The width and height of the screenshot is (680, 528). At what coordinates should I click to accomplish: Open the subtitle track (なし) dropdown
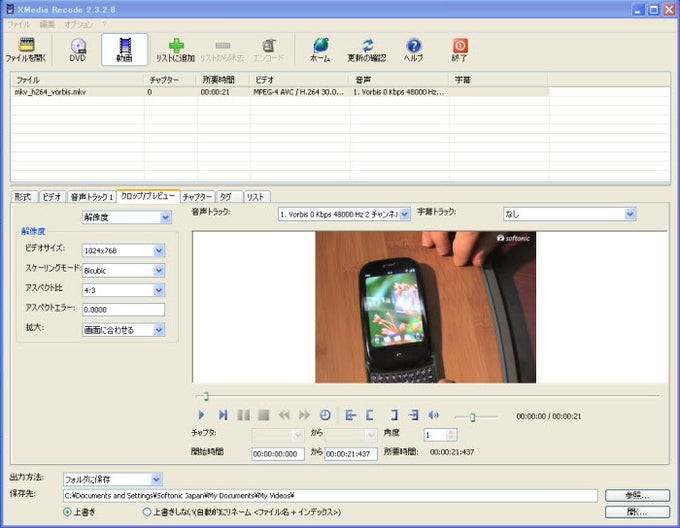(x=569, y=214)
